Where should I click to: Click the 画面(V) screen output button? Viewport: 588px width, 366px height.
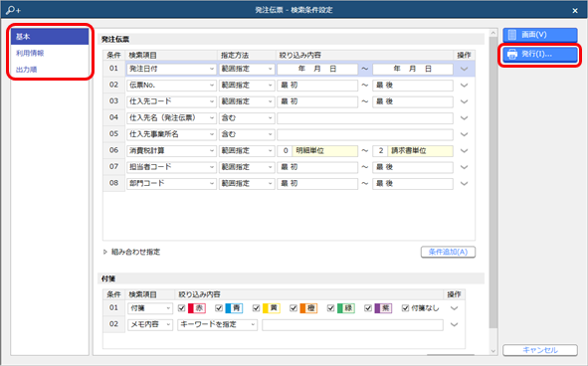tap(540, 35)
